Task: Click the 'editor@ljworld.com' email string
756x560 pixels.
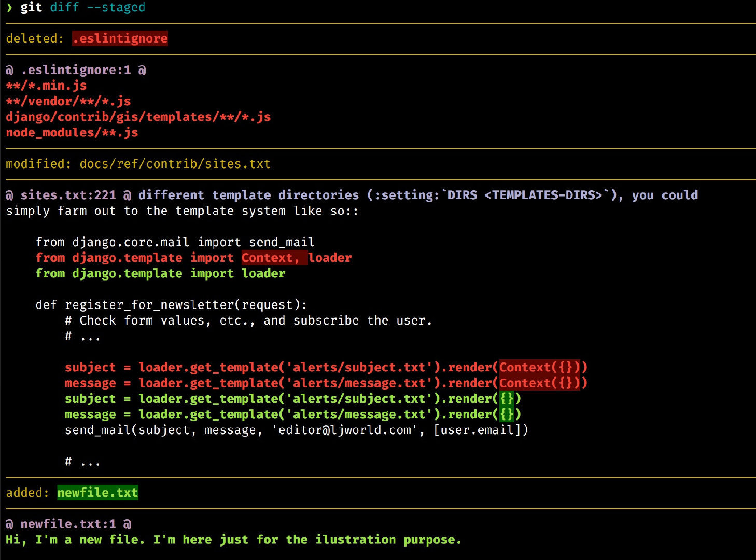Action: [345, 430]
